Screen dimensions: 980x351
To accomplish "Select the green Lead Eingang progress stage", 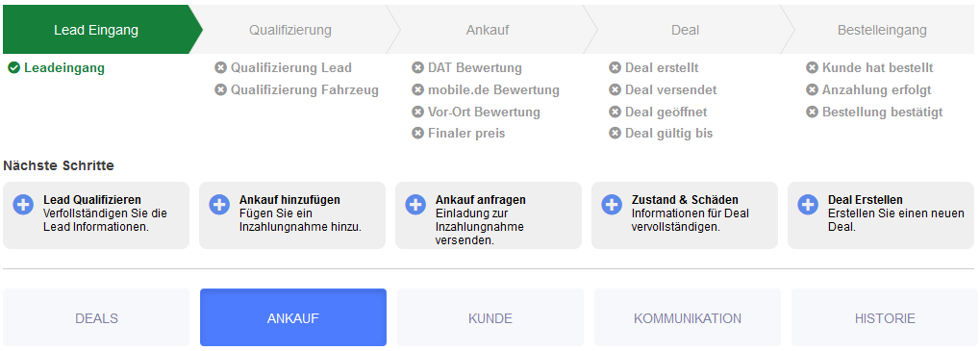I will (x=96, y=30).
